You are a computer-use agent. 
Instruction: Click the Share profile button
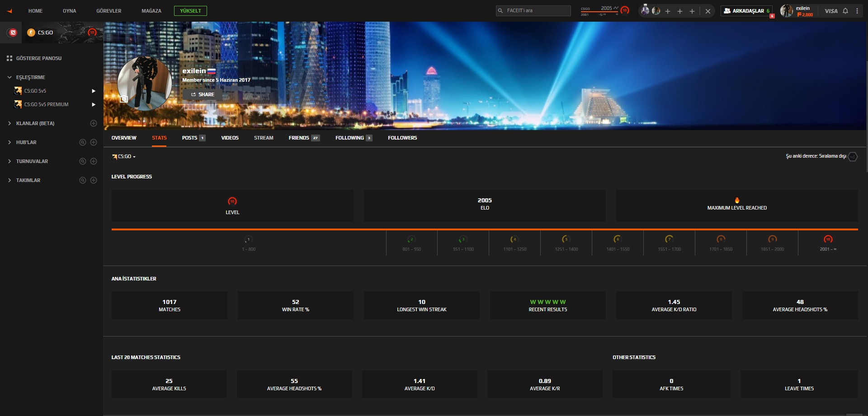(203, 94)
